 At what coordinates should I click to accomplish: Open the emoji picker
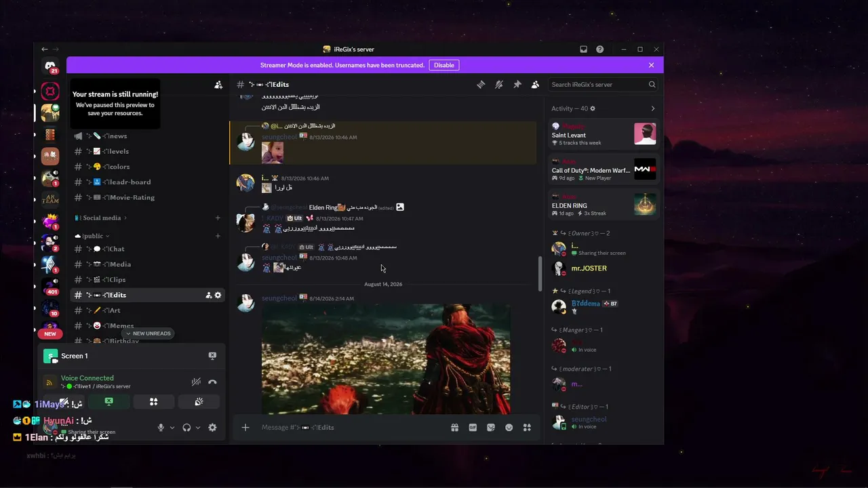click(x=509, y=428)
